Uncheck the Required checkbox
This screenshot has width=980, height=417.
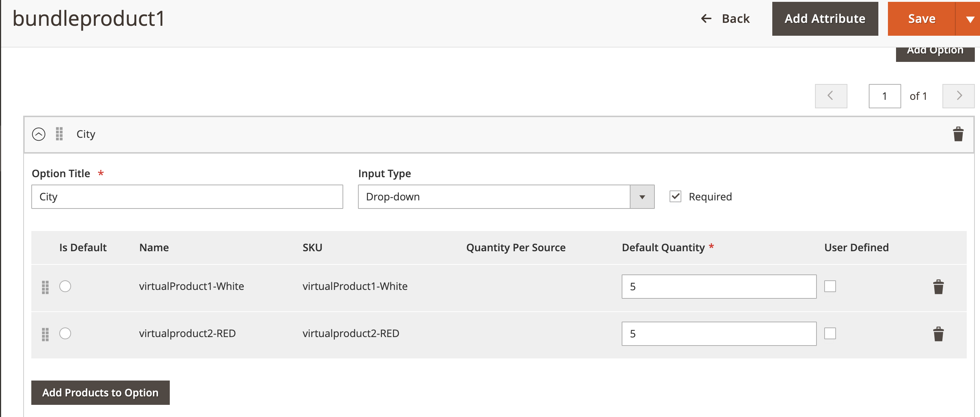pyautogui.click(x=675, y=196)
